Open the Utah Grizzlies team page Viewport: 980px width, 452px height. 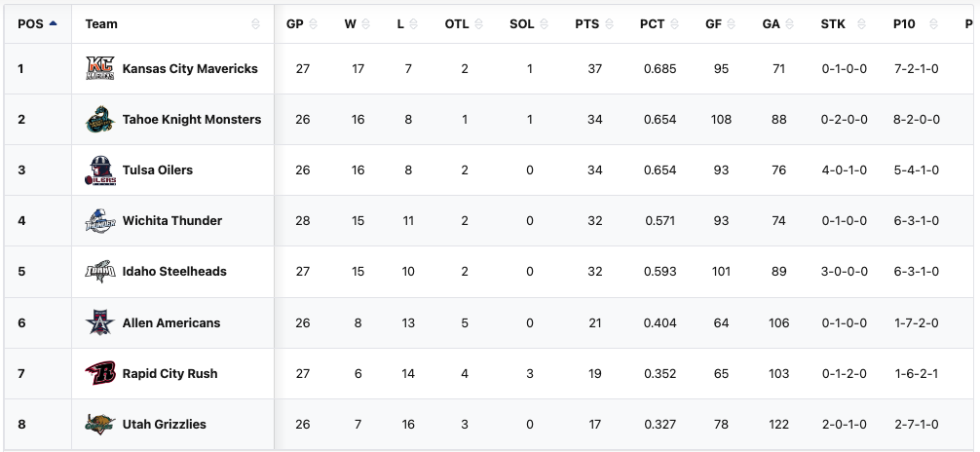165,424
